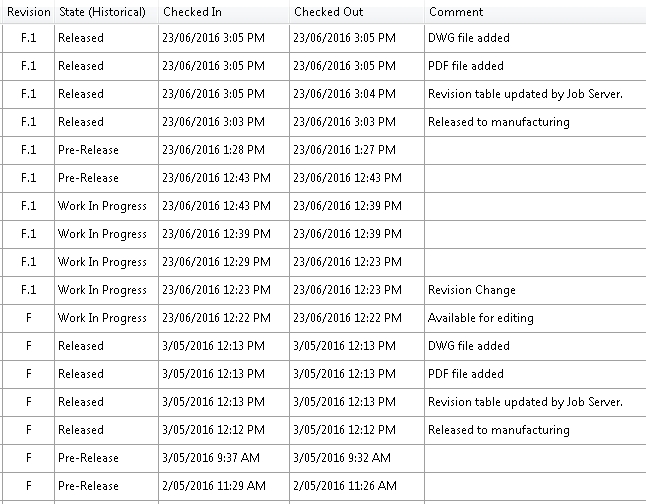Viewport: 646px width, 504px height.
Task: Select the Pre-Release row checked in 9:37 AM
Action: tap(324, 458)
